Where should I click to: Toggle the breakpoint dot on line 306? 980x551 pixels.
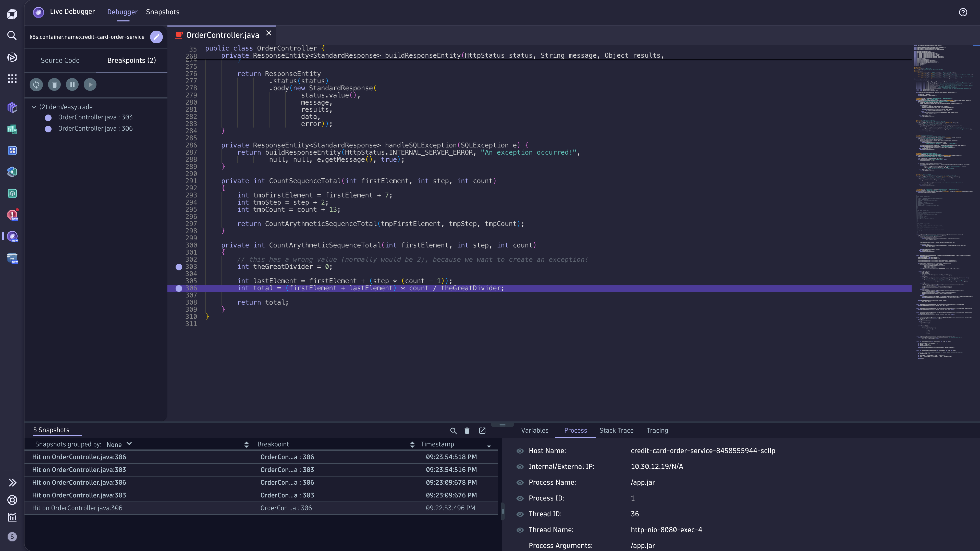[x=179, y=288]
